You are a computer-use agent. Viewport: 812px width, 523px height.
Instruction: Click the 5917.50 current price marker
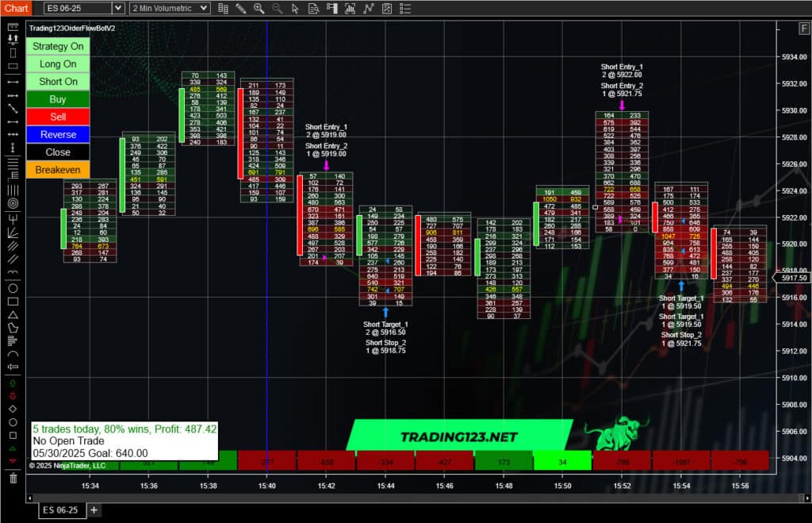(793, 279)
